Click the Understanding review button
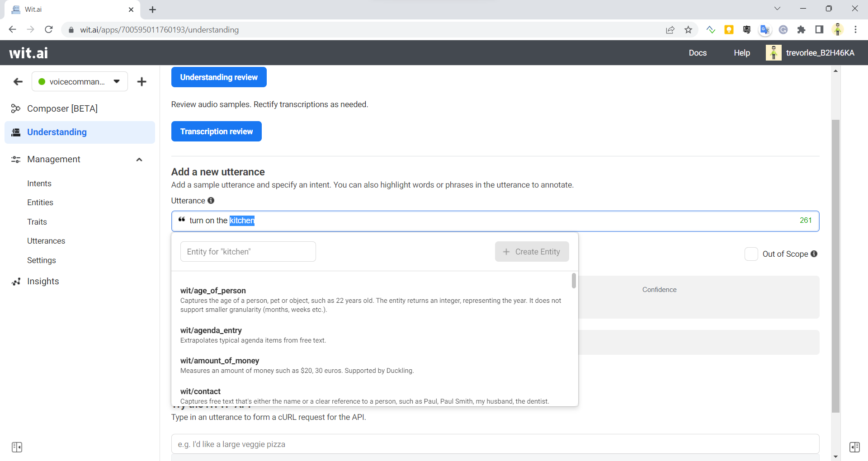868x461 pixels. coord(219,77)
